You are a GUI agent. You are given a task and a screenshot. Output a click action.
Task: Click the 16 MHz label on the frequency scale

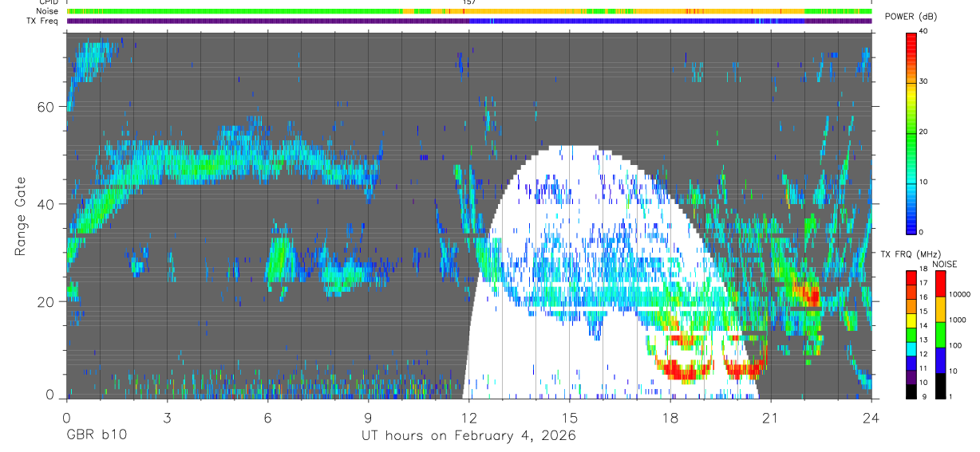pyautogui.click(x=922, y=297)
